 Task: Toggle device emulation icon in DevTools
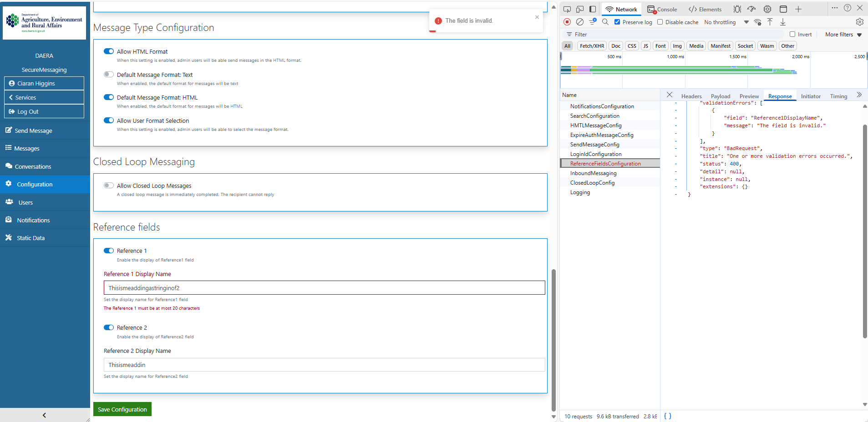tap(579, 9)
